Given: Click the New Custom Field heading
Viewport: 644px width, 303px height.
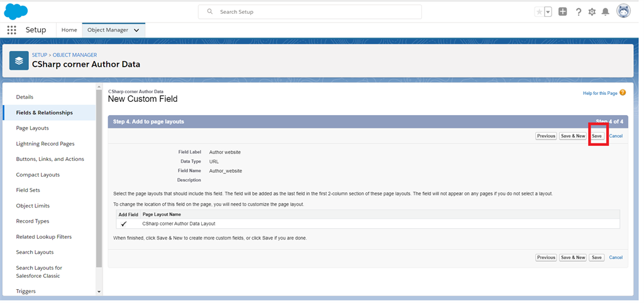Looking at the screenshot, I should [143, 99].
